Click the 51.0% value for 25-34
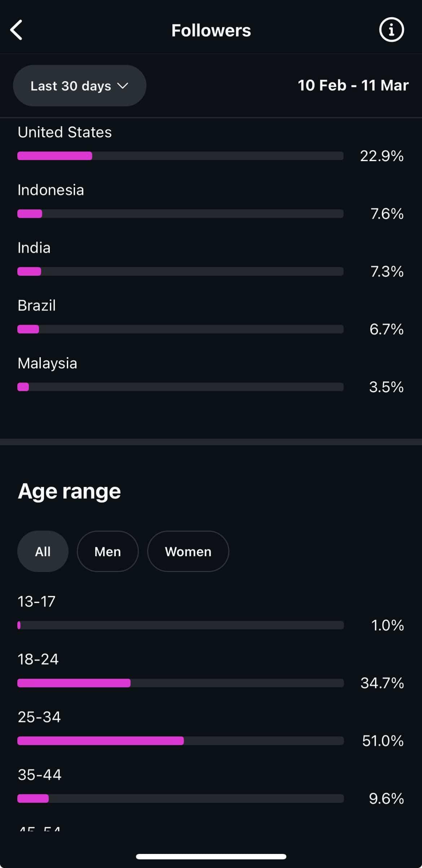The width and height of the screenshot is (422, 868). (383, 741)
